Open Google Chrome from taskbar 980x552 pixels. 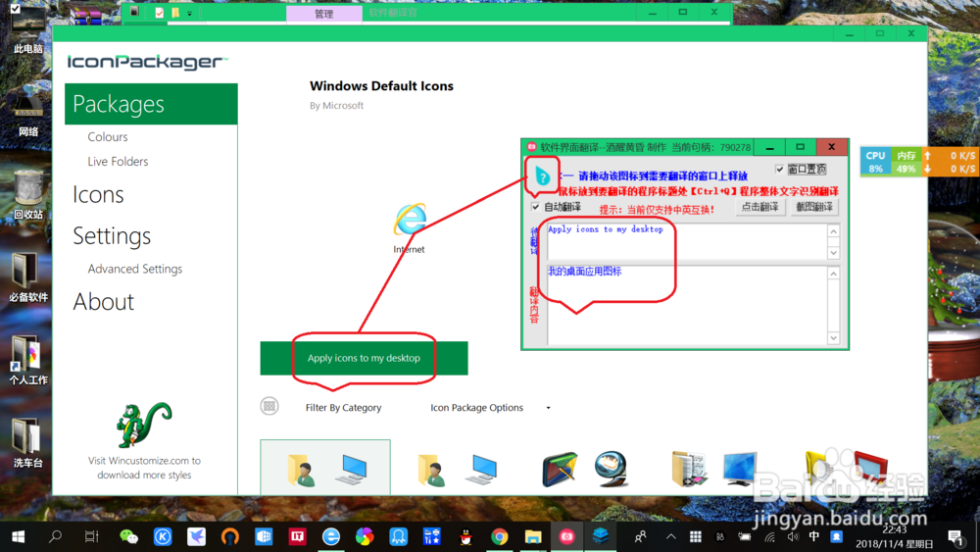(x=500, y=536)
